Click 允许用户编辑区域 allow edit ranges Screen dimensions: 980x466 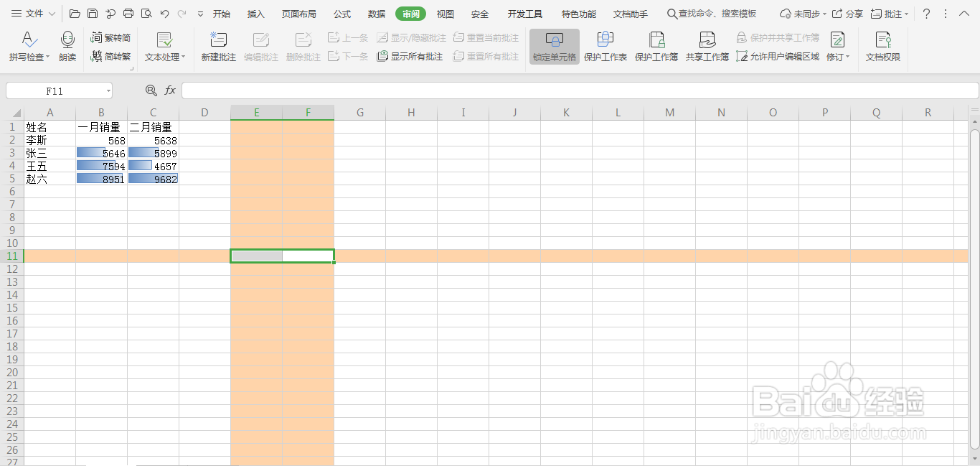pos(778,56)
